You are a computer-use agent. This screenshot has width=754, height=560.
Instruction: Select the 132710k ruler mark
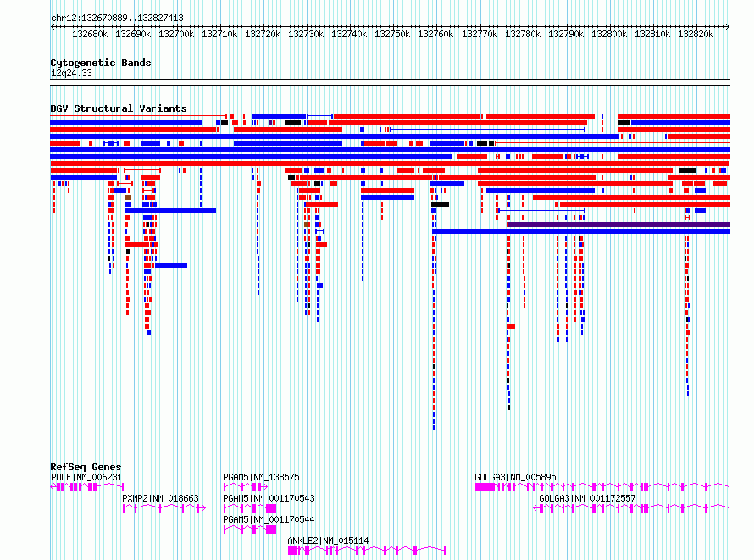[219, 34]
